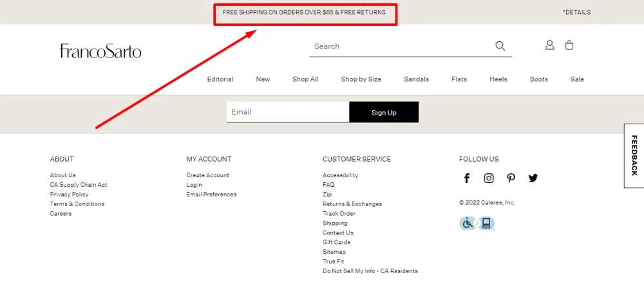Screen dimensions: 644x295
Task: Open the Sitemap link
Action: tap(334, 252)
